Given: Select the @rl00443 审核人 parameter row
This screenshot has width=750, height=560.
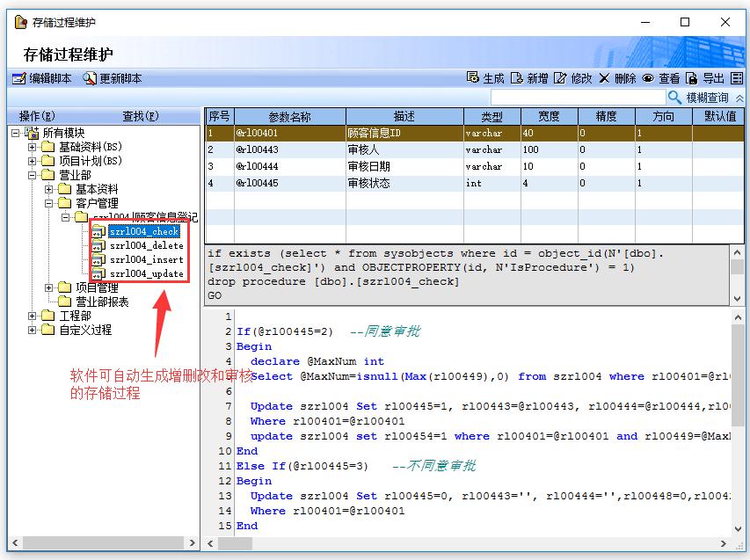Looking at the screenshot, I should 352,149.
